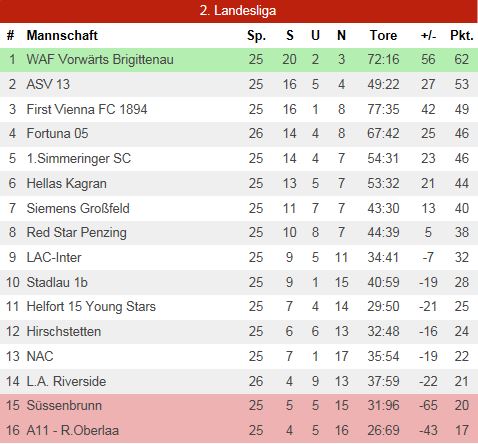Image resolution: width=478 pixels, height=444 pixels.
Task: Open Red Star Penzing team entry
Action: 76,233
